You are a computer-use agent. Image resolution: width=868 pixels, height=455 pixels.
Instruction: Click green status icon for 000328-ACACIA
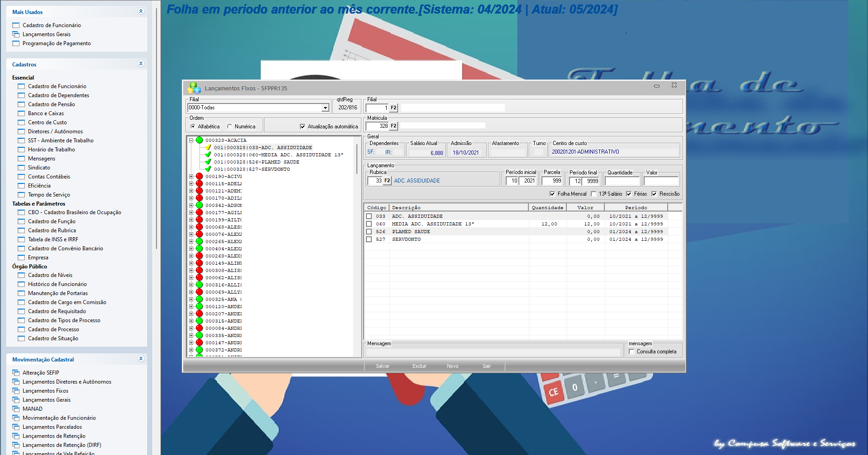coord(199,140)
